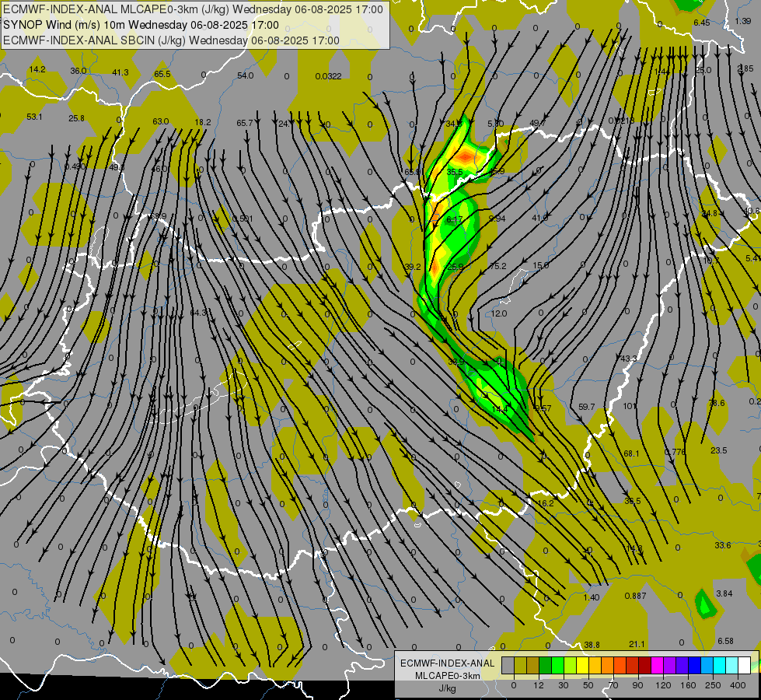This screenshot has width=761, height=700.
Task: Click the map value '68.1'
Action: (x=631, y=453)
